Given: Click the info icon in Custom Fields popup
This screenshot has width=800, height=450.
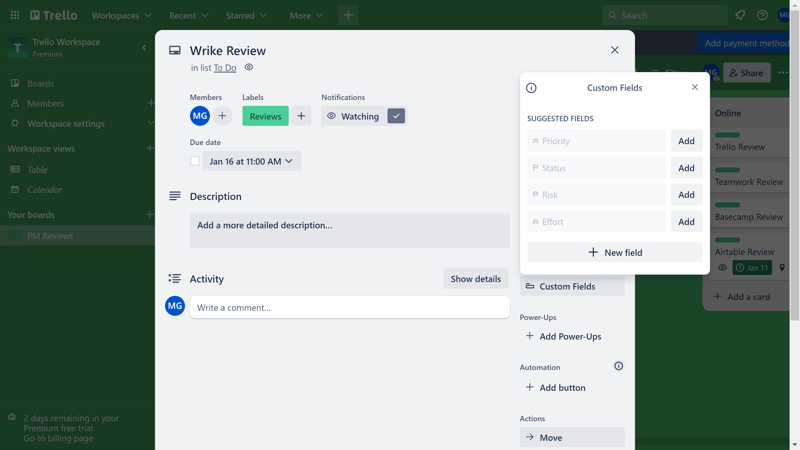Looking at the screenshot, I should pos(531,88).
